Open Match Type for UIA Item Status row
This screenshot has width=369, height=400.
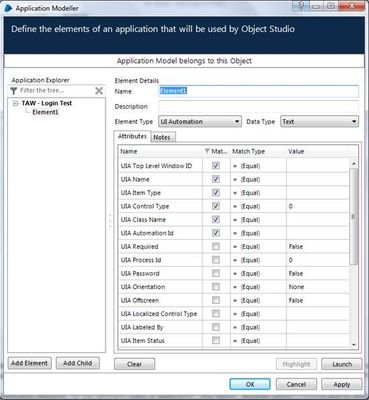[258, 341]
